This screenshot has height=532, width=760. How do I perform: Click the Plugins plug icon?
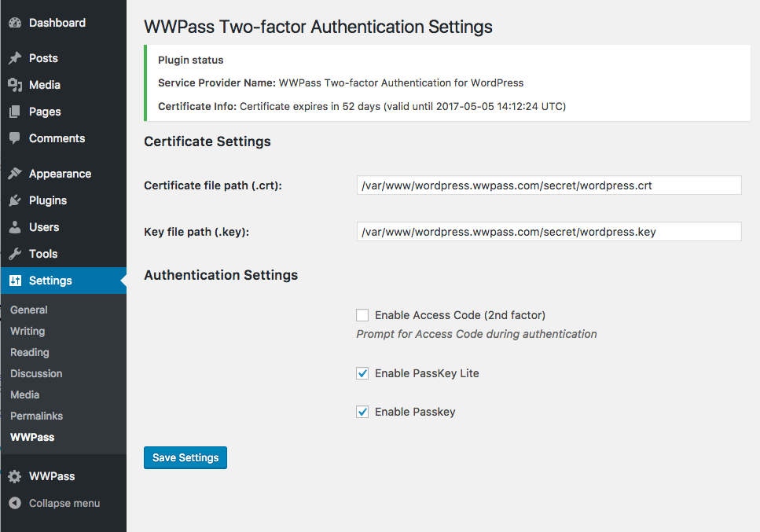[x=15, y=200]
